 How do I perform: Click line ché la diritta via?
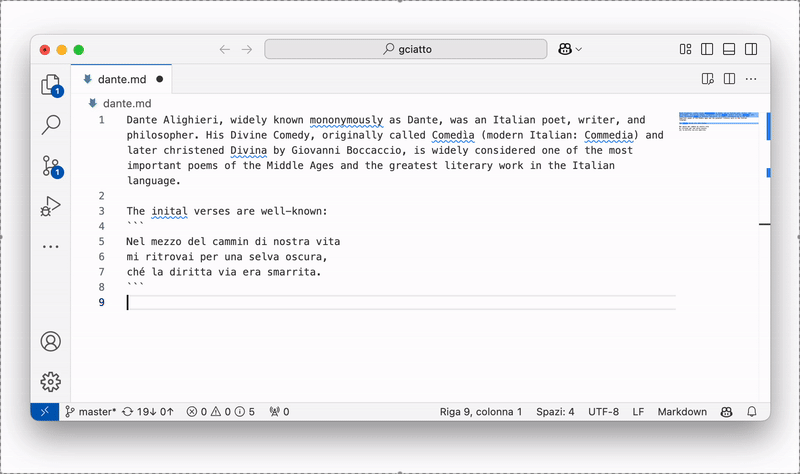(x=224, y=272)
